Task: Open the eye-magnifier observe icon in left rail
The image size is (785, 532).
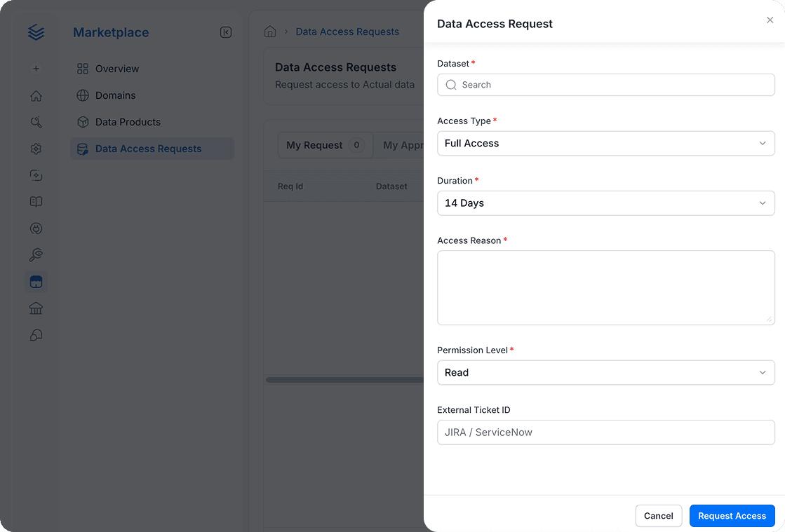Action: click(36, 255)
